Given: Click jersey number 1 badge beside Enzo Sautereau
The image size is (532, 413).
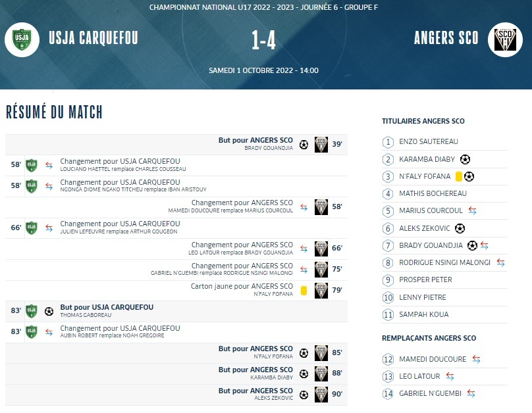Looking at the screenshot, I should [x=388, y=142].
